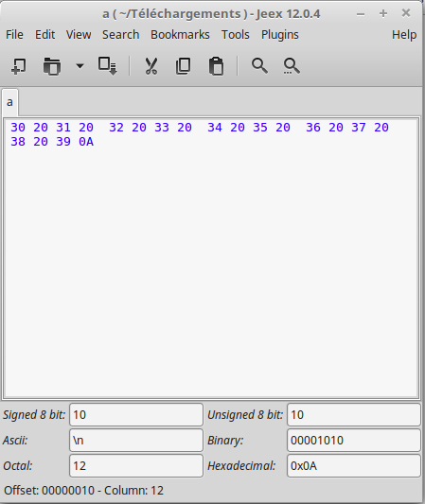Click the Cut scissors icon
425x504 pixels.
[151, 66]
